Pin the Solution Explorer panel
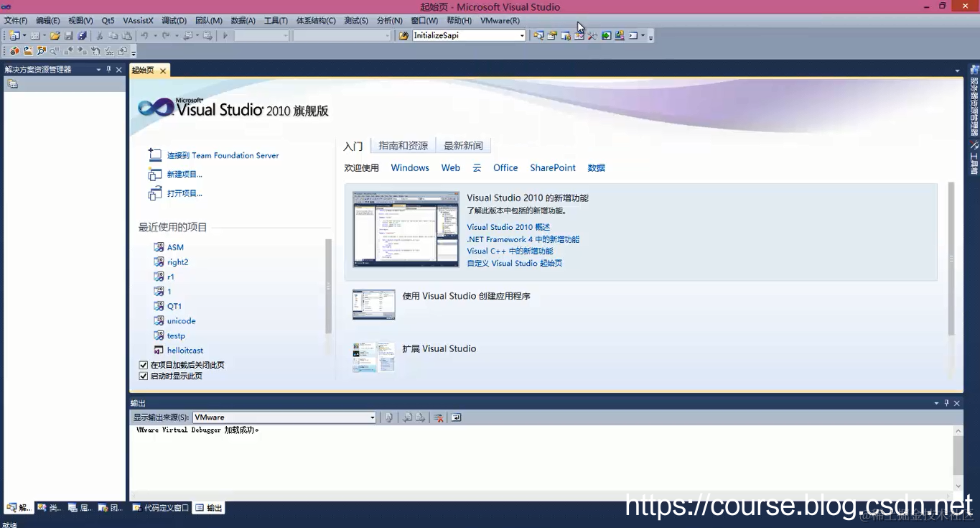Viewport: 980px width, 528px height. tap(108, 70)
